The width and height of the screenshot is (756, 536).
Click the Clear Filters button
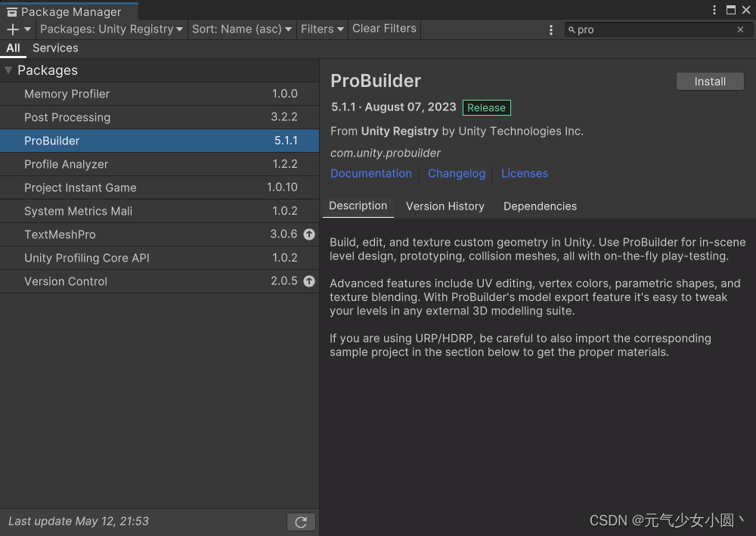pos(384,29)
